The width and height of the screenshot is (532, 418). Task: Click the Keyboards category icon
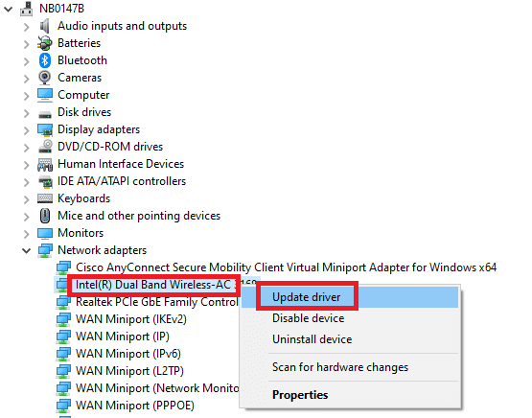click(x=45, y=198)
